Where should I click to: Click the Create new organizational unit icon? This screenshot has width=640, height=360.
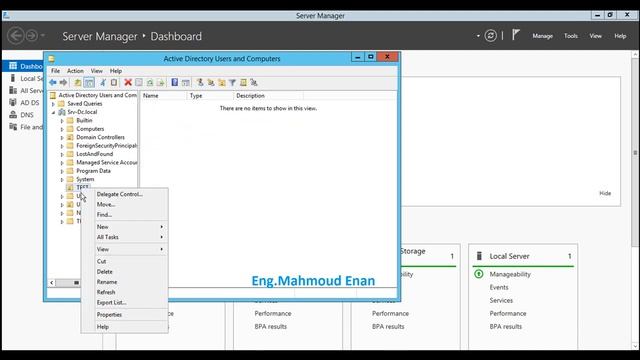pos(222,82)
